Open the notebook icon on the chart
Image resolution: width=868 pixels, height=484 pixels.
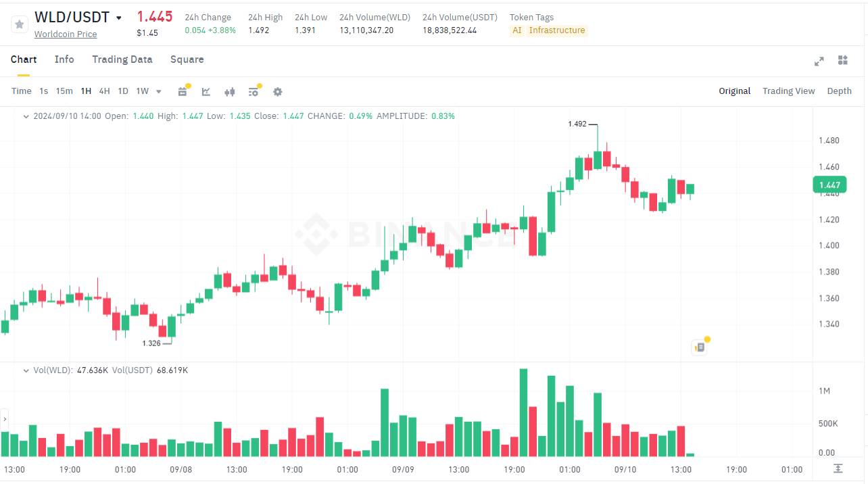point(700,347)
